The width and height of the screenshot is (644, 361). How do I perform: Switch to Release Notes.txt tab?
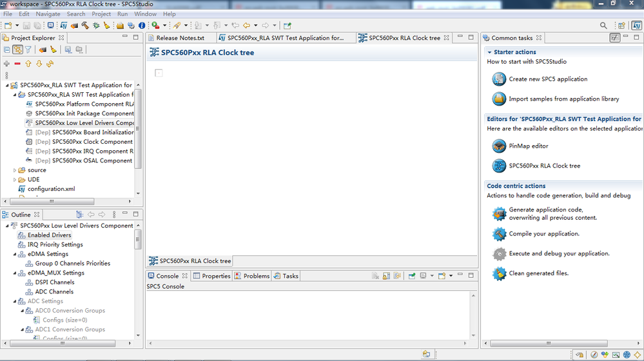coord(180,38)
